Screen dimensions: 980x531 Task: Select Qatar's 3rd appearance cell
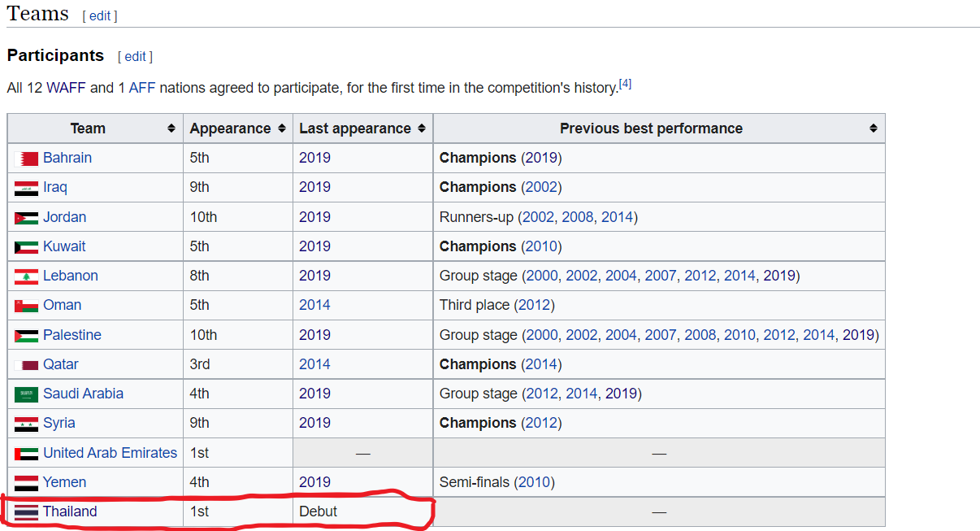point(238,364)
